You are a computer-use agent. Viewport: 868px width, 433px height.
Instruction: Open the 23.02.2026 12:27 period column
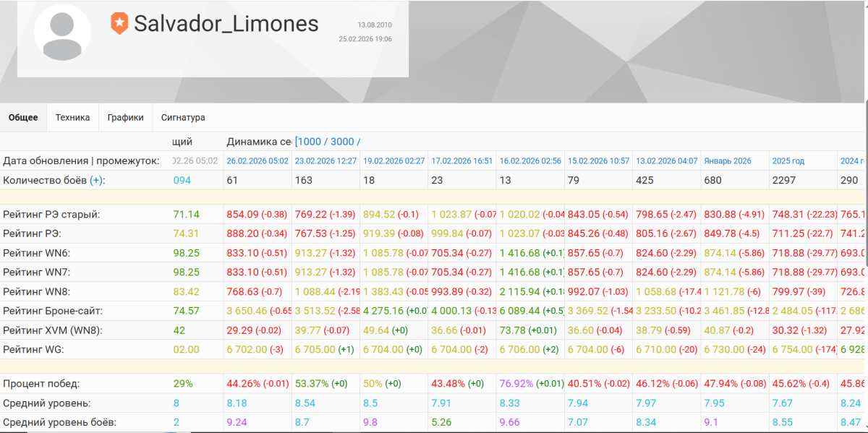click(x=325, y=161)
